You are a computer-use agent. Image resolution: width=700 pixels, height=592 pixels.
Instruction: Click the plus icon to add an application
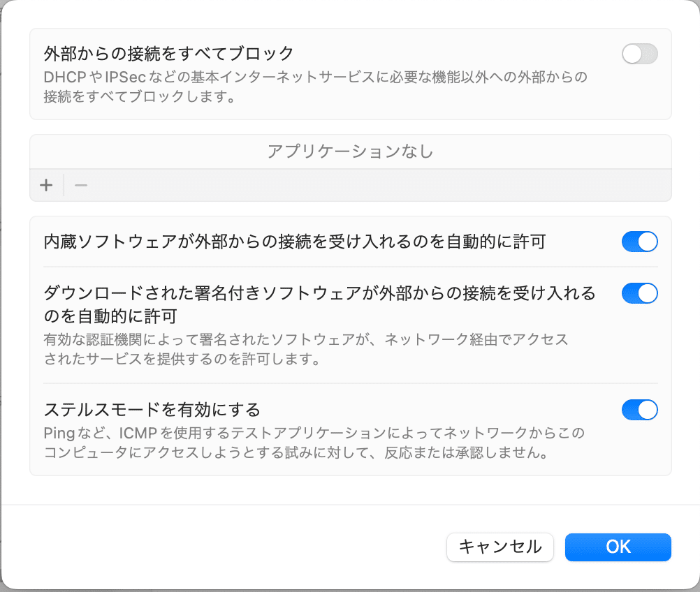click(46, 185)
